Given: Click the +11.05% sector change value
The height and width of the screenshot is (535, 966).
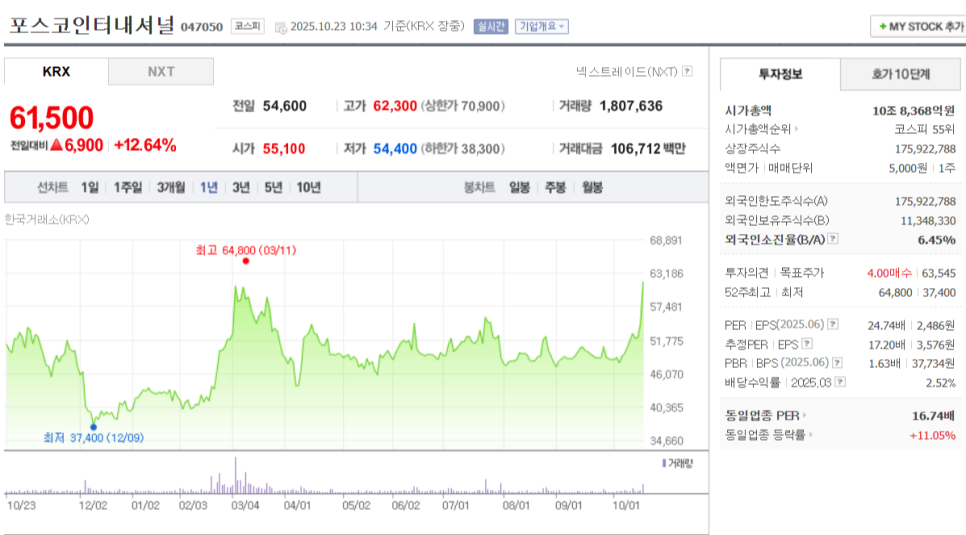Looking at the screenshot, I should click(933, 435).
